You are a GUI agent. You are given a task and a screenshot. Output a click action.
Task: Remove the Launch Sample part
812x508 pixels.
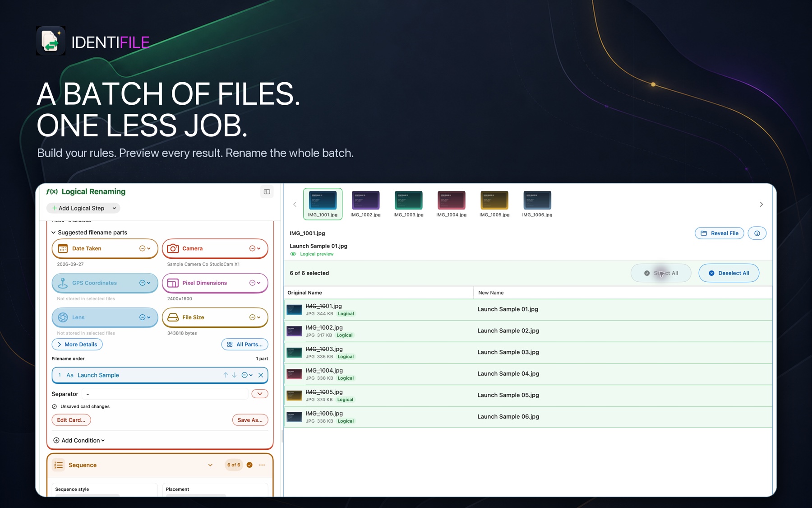pos(261,375)
